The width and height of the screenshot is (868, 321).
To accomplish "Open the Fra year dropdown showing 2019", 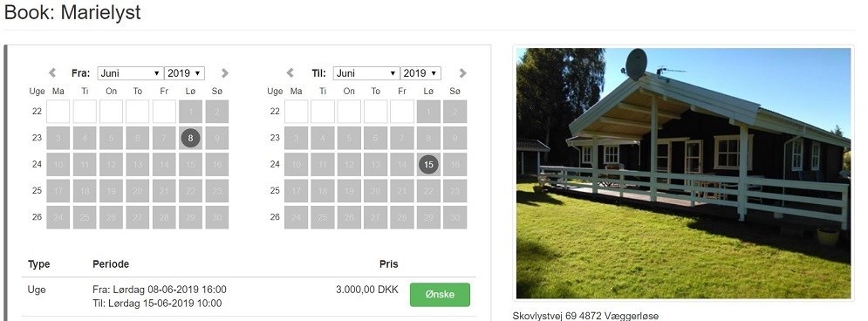I will (185, 73).
